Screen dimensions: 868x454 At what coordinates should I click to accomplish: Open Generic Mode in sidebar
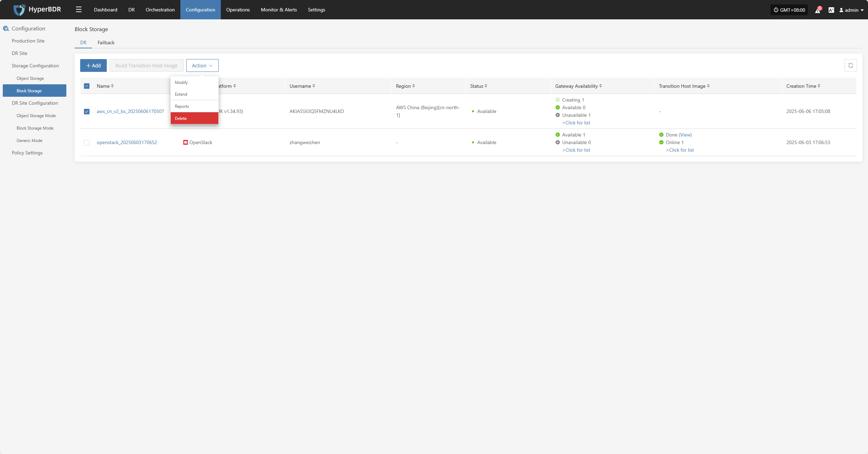click(x=29, y=141)
